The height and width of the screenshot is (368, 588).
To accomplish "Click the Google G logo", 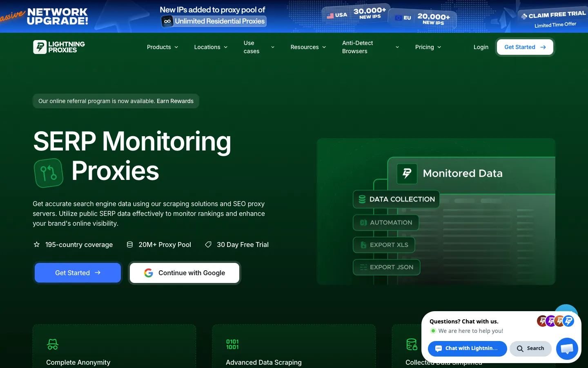I will pos(149,273).
